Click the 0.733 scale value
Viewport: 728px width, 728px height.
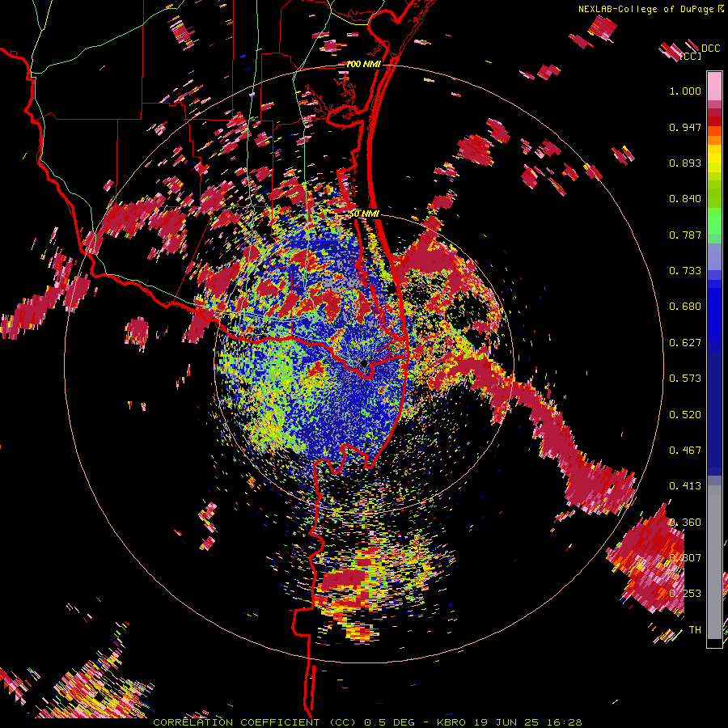point(685,271)
